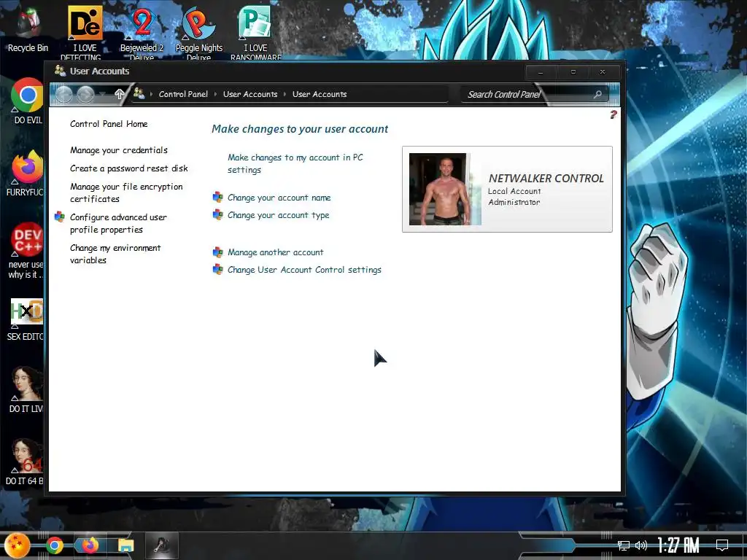Click the 1:27 AM taskbar clock
The width and height of the screenshot is (747, 560).
pos(679,545)
